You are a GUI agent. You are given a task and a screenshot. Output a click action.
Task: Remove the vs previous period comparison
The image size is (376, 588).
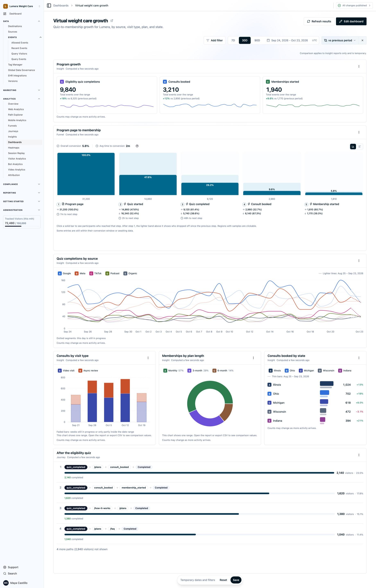coord(362,41)
